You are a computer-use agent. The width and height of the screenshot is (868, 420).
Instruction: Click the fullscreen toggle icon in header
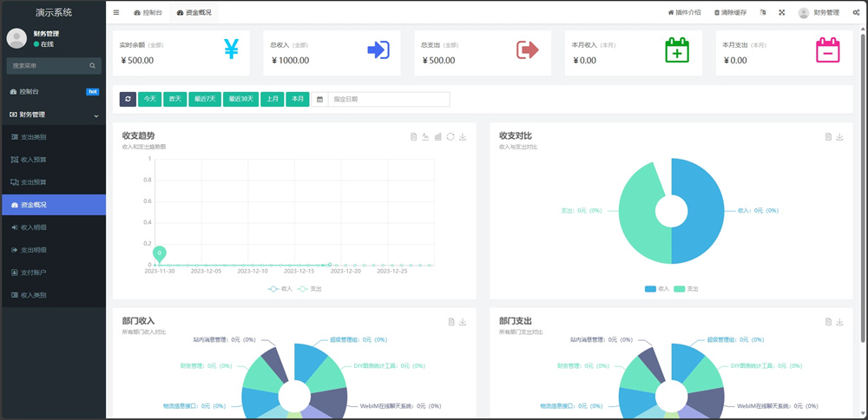point(782,12)
